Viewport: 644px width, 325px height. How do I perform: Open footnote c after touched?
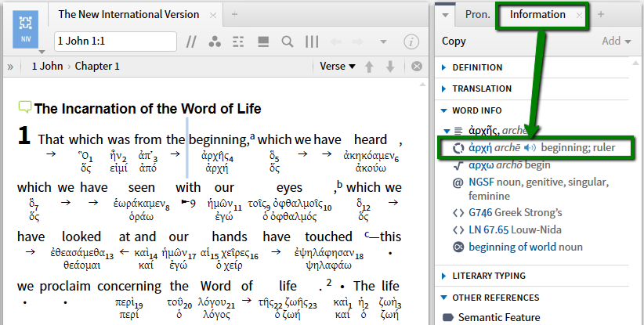367,234
